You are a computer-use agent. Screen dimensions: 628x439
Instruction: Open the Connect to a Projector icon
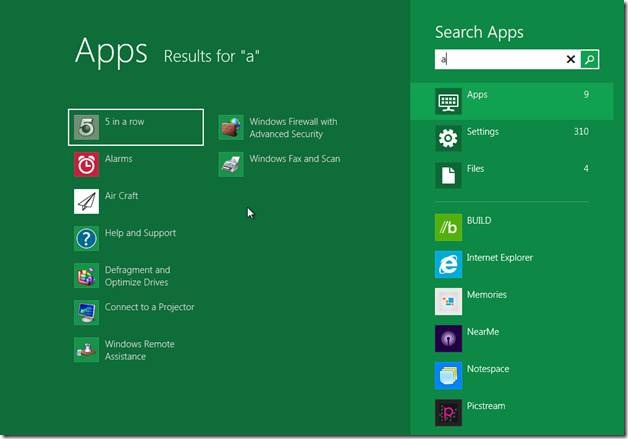click(x=87, y=312)
